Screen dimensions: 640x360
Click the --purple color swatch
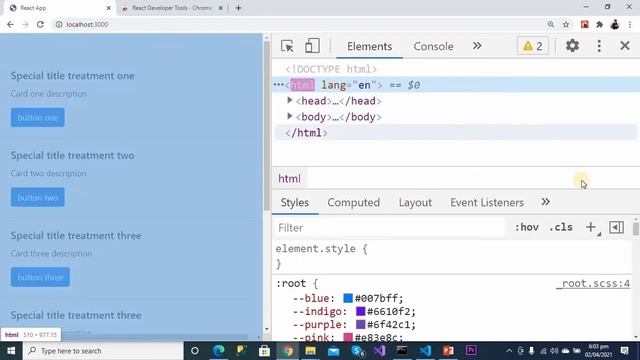point(360,324)
